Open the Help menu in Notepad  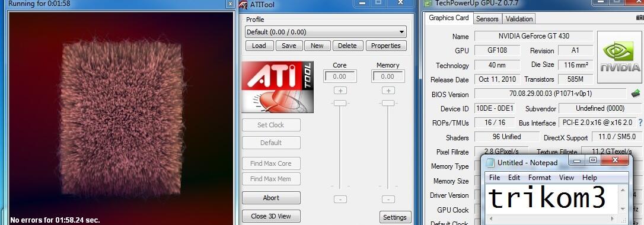coord(589,178)
